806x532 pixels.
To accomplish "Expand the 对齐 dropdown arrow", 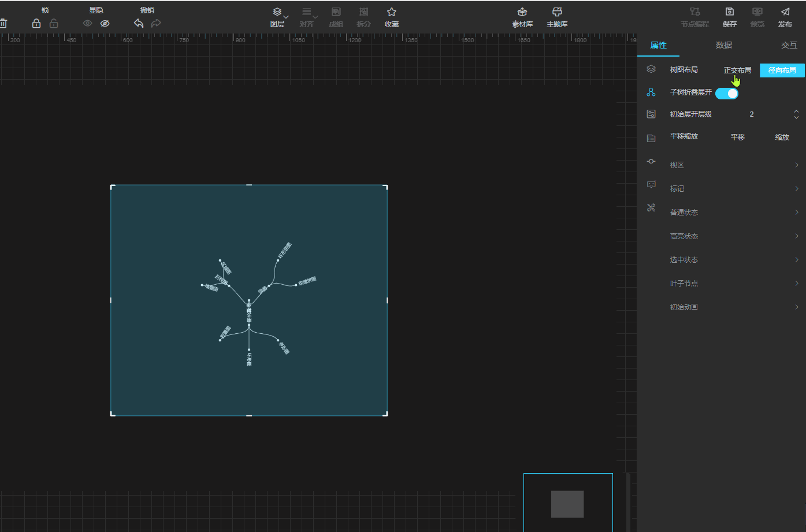I will click(x=315, y=17).
